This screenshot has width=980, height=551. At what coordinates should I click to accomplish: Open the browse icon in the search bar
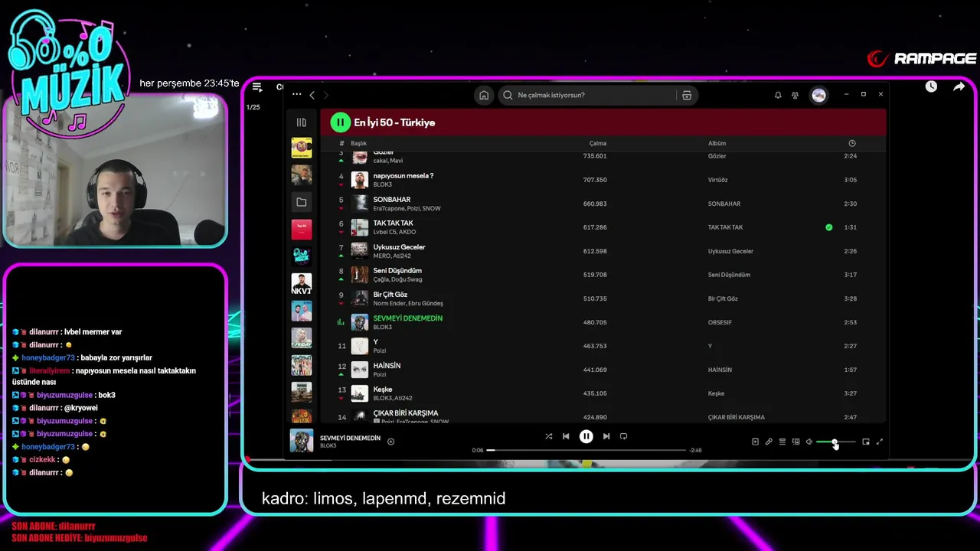coord(687,95)
